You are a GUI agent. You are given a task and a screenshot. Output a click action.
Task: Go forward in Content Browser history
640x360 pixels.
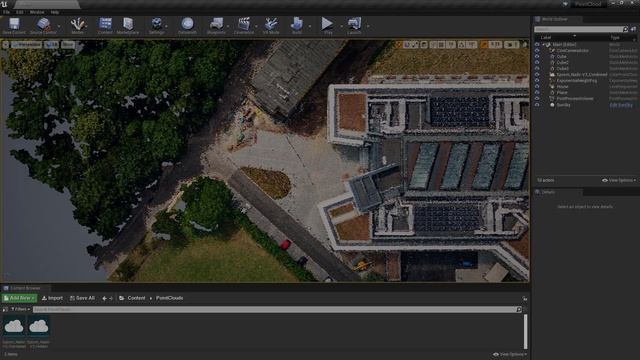click(x=111, y=298)
